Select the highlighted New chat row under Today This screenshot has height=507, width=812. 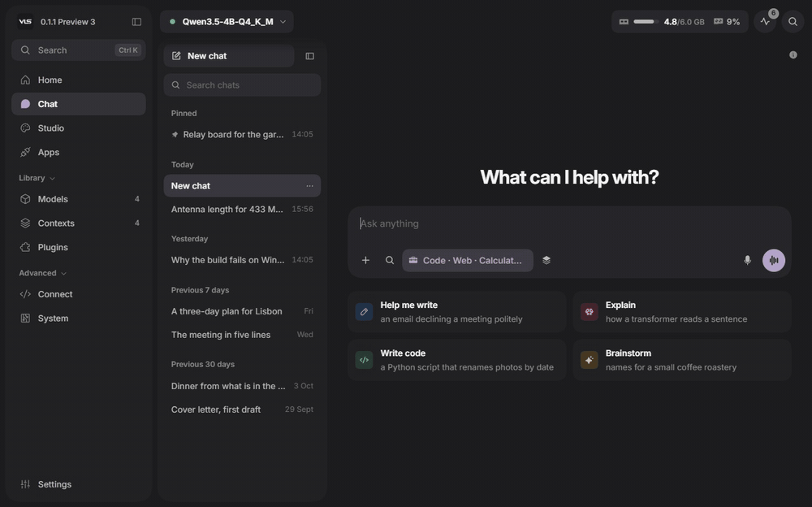click(242, 186)
